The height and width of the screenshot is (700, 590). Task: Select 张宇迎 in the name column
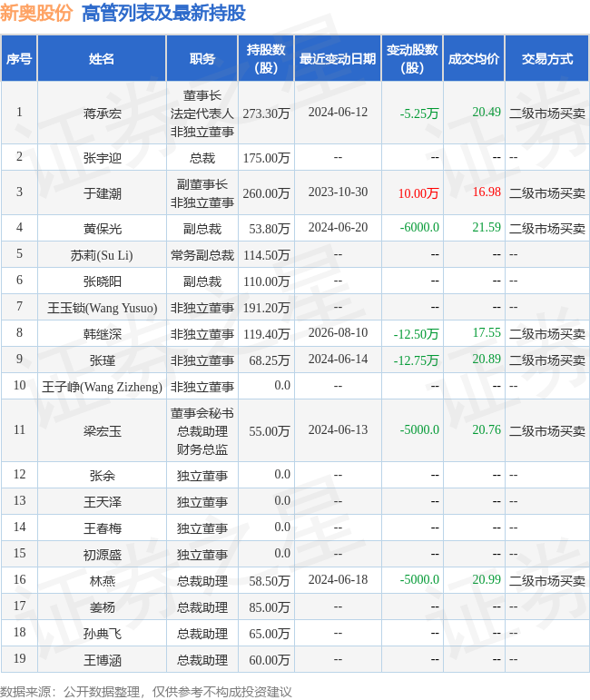(103, 158)
